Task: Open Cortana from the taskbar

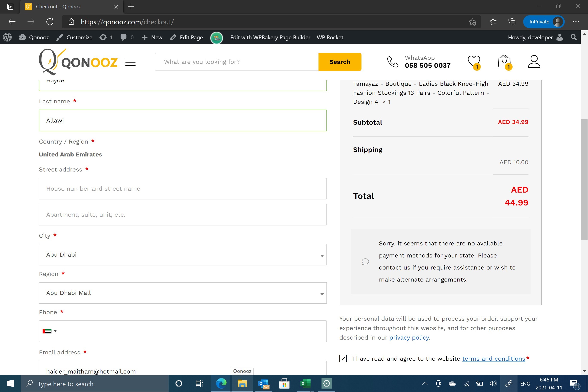Action: click(x=179, y=383)
